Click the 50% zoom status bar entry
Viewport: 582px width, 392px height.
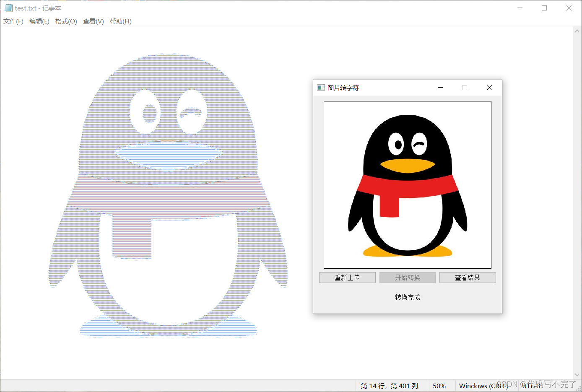[x=439, y=386]
